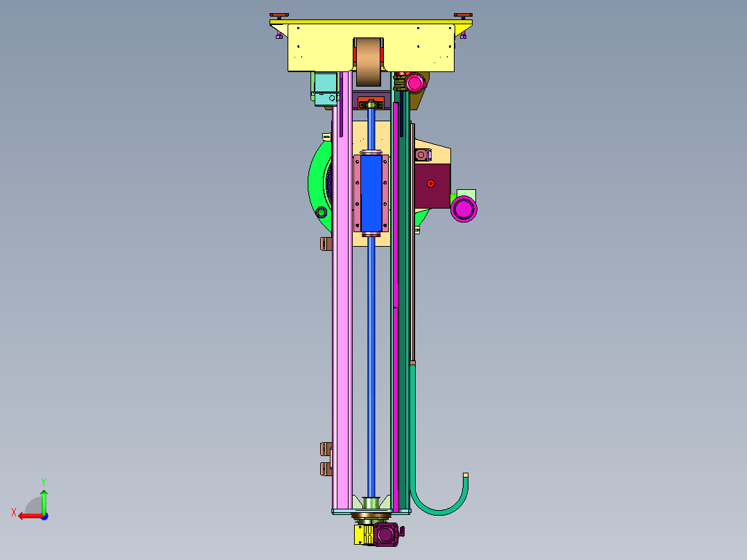Image resolution: width=747 pixels, height=560 pixels.
Task: Pick the magenta motor near the top right
Action: [414, 83]
